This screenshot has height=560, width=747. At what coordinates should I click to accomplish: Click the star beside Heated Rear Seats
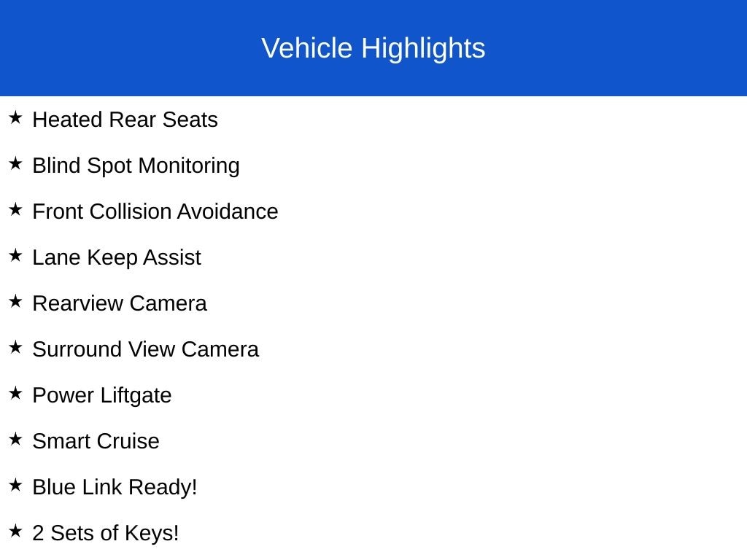click(15, 117)
